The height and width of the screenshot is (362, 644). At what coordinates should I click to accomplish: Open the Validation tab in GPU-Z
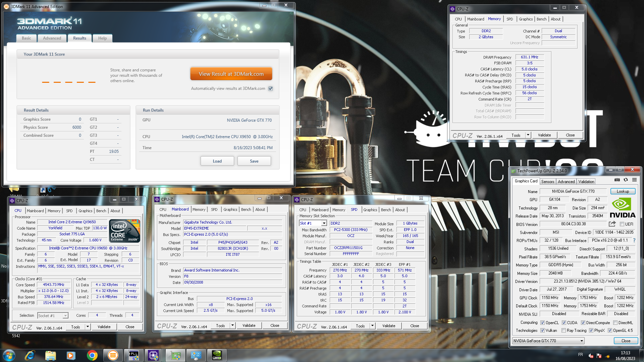[x=586, y=181]
